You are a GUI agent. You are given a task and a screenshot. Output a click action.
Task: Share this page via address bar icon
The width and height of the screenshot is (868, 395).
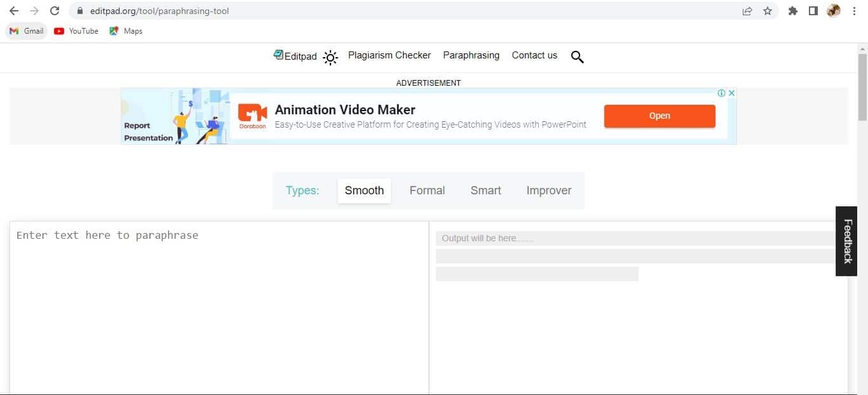coord(747,11)
